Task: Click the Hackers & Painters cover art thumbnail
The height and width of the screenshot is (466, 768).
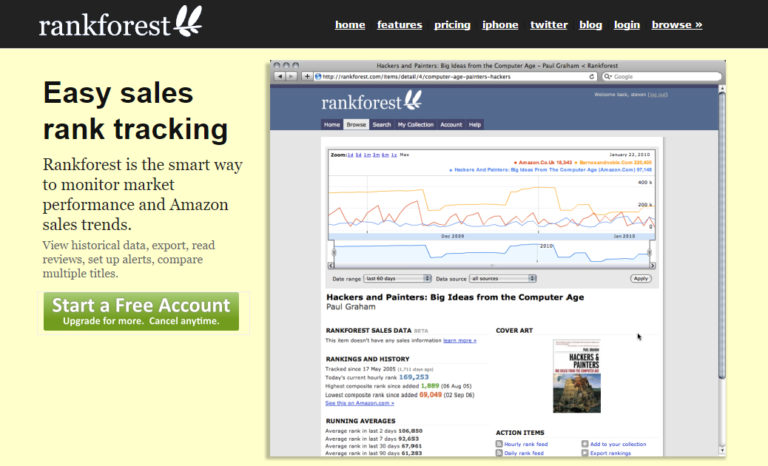Action: click(576, 376)
